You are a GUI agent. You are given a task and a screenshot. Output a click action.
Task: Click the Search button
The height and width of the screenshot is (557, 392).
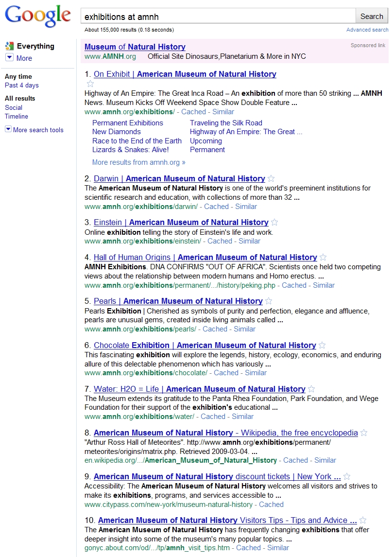coord(372,17)
